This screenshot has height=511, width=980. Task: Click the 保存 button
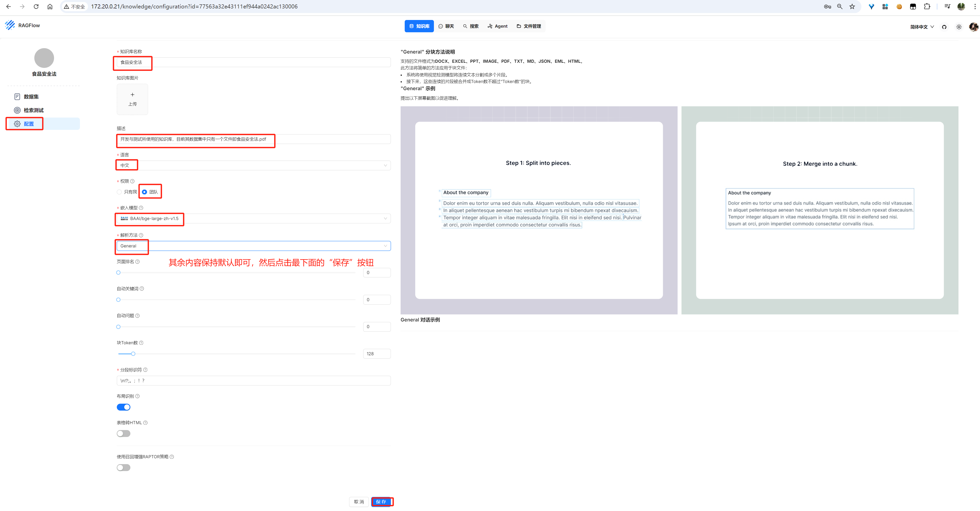[381, 502]
